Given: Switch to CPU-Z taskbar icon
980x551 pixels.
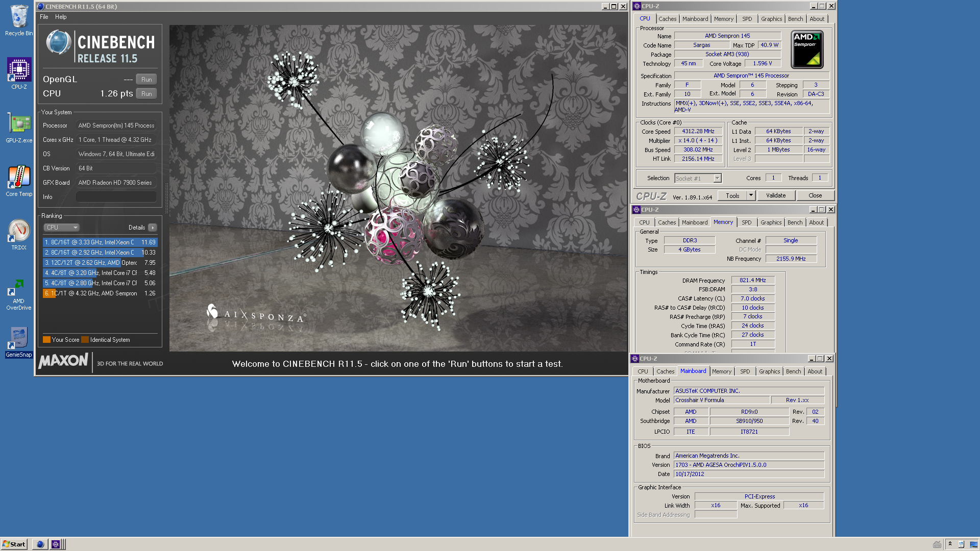Looking at the screenshot, I should 56,544.
